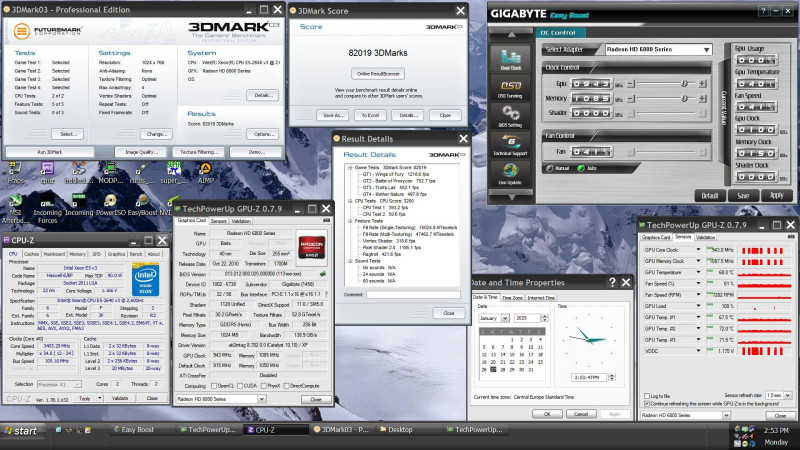Switch to Caches tab in CPU-Z
The width and height of the screenshot is (800, 450).
pyautogui.click(x=31, y=254)
